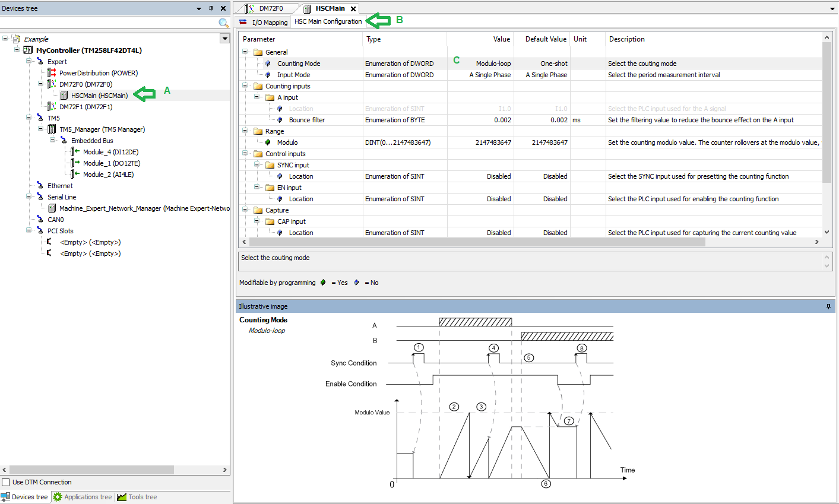Click the Counting Mode parameter icon
Image resolution: width=839 pixels, height=504 pixels.
click(x=268, y=64)
